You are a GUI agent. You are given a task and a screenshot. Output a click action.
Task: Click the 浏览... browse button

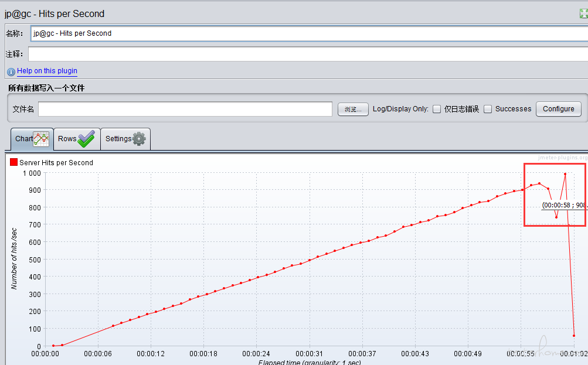point(353,110)
